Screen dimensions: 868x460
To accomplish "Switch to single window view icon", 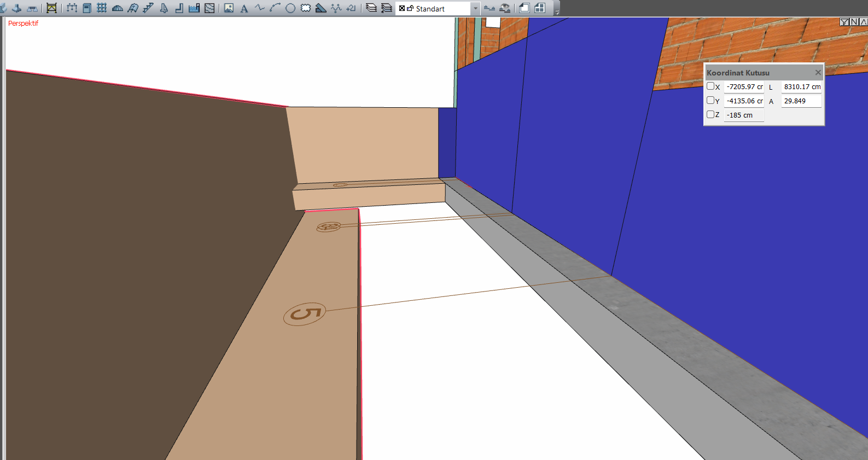I will tap(524, 8).
